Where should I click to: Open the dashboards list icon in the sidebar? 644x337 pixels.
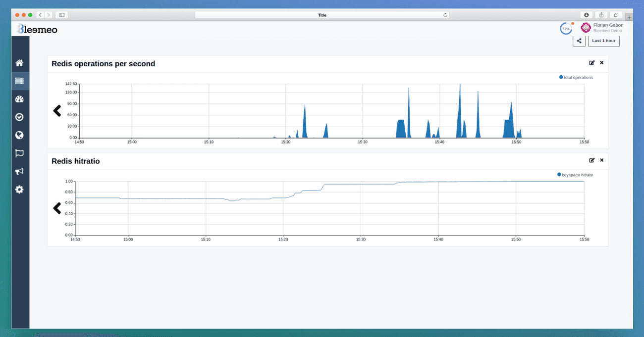[19, 80]
